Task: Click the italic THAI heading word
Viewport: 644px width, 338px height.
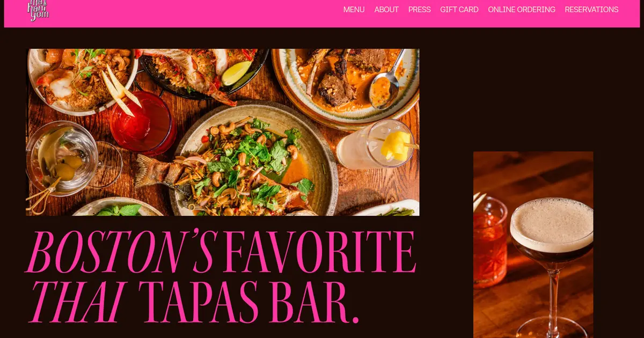Action: pos(78,302)
